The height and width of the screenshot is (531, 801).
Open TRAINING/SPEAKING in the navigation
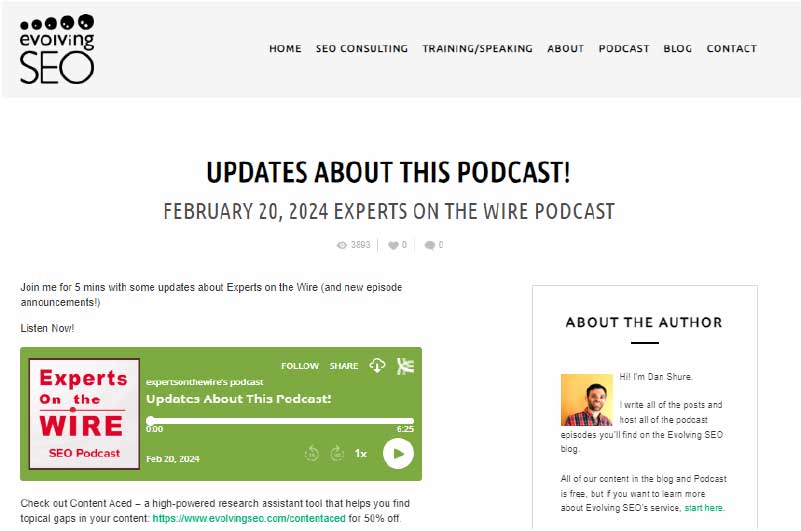pos(477,49)
